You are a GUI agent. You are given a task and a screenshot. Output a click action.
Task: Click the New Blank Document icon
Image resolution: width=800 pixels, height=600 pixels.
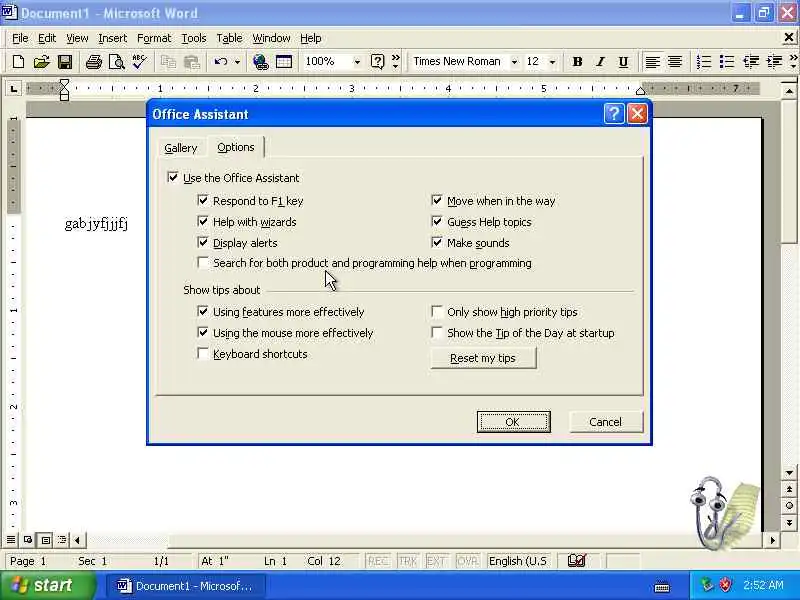click(18, 62)
